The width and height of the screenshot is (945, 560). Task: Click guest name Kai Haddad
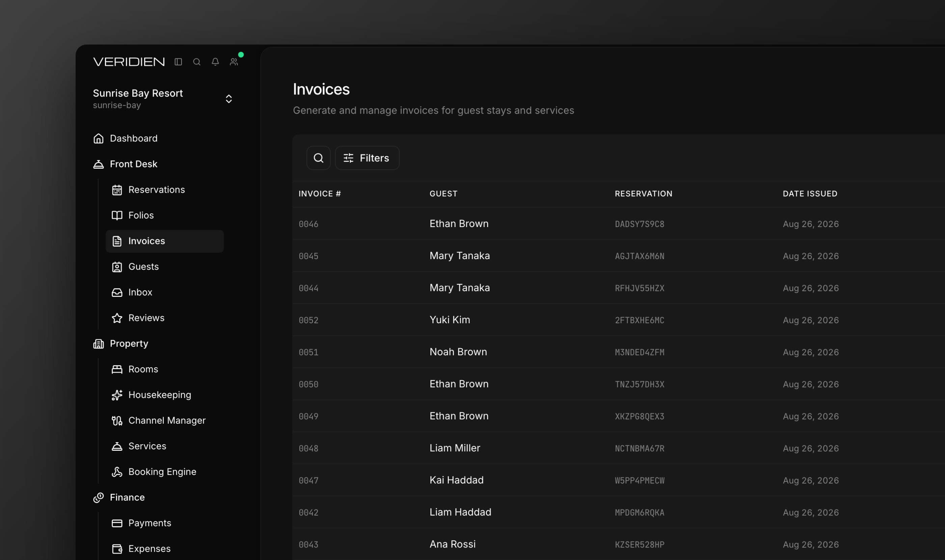tap(457, 480)
